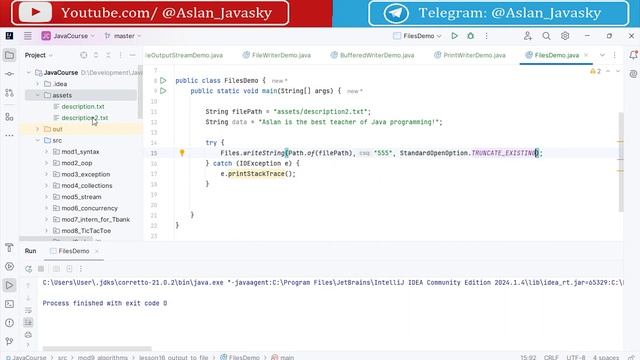640x360 pixels.
Task: Click the Run FilesDemo play button
Action: [454, 36]
